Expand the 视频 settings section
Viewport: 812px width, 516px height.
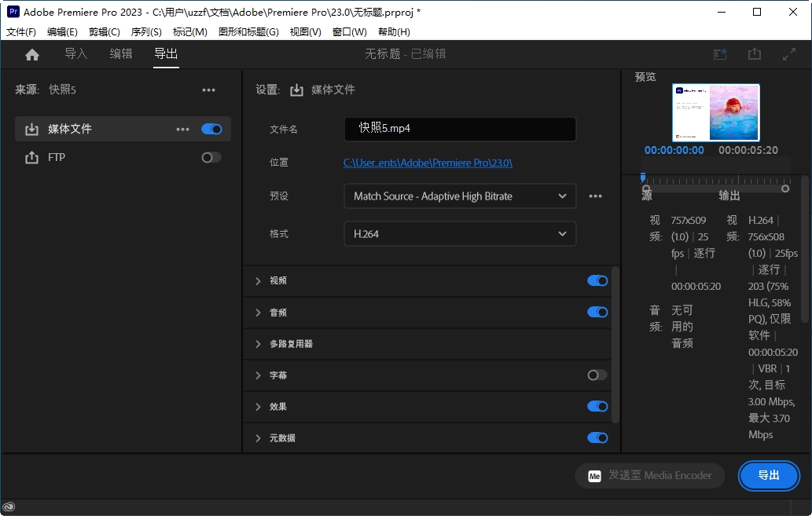pos(258,280)
